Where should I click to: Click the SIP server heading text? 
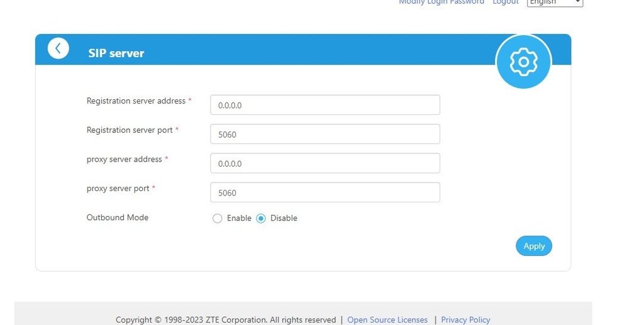click(x=116, y=53)
